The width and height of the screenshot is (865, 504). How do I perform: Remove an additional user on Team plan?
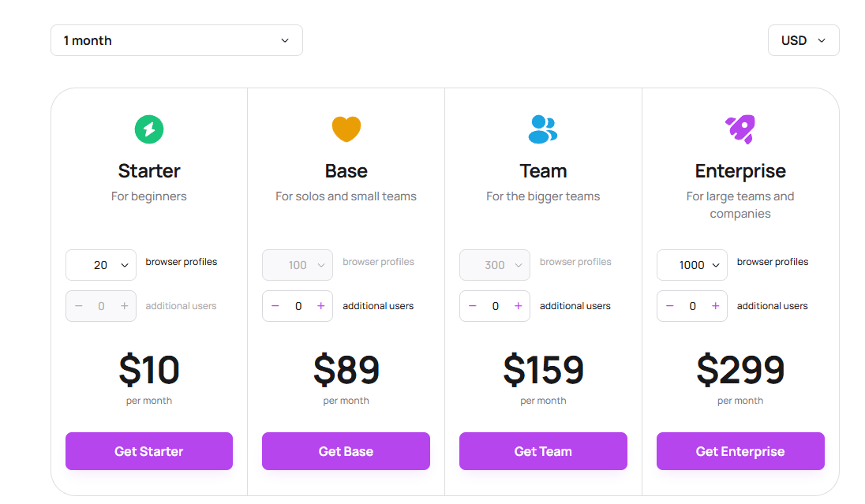pyautogui.click(x=473, y=306)
